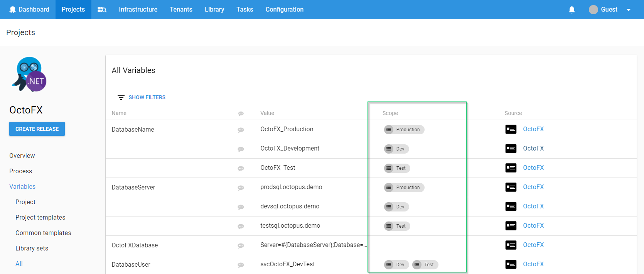Open the Library menu

point(214,10)
